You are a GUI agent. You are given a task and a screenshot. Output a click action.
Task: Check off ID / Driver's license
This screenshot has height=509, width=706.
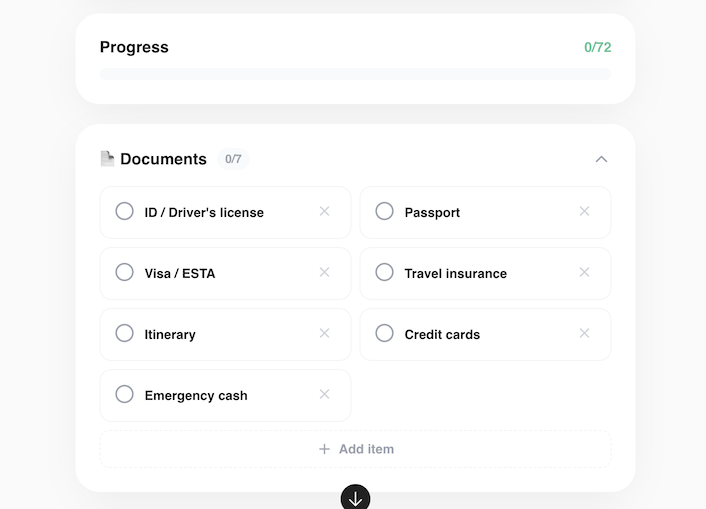coord(125,211)
